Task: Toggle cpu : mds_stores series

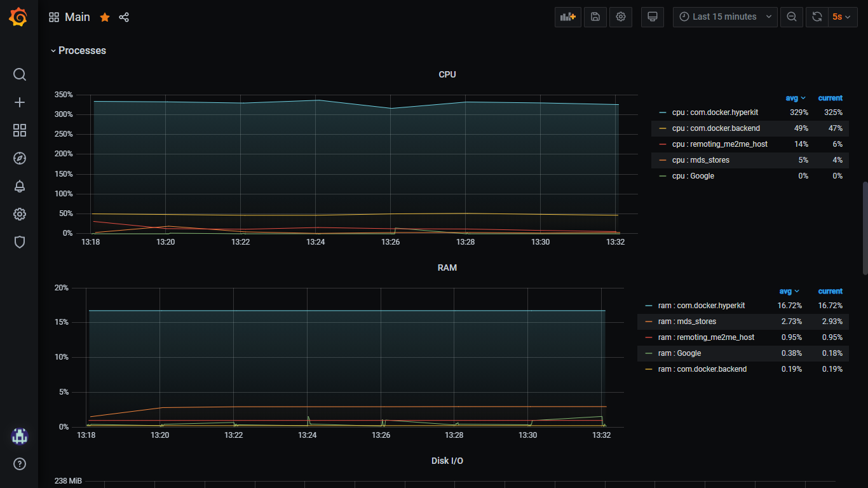Action: point(701,160)
